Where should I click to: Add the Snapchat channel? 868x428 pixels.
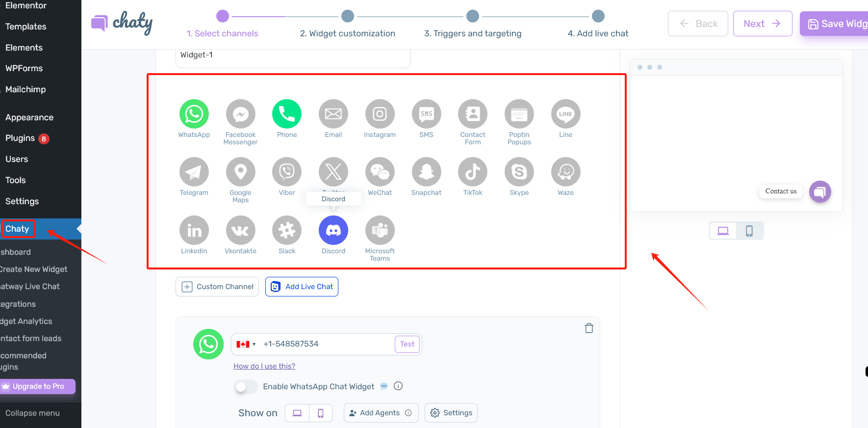(x=426, y=172)
